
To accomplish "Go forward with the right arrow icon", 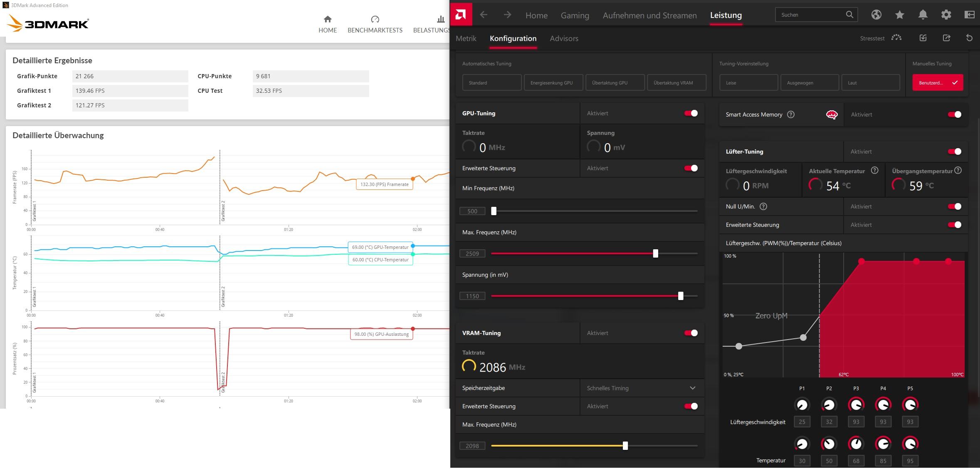I will [x=507, y=15].
